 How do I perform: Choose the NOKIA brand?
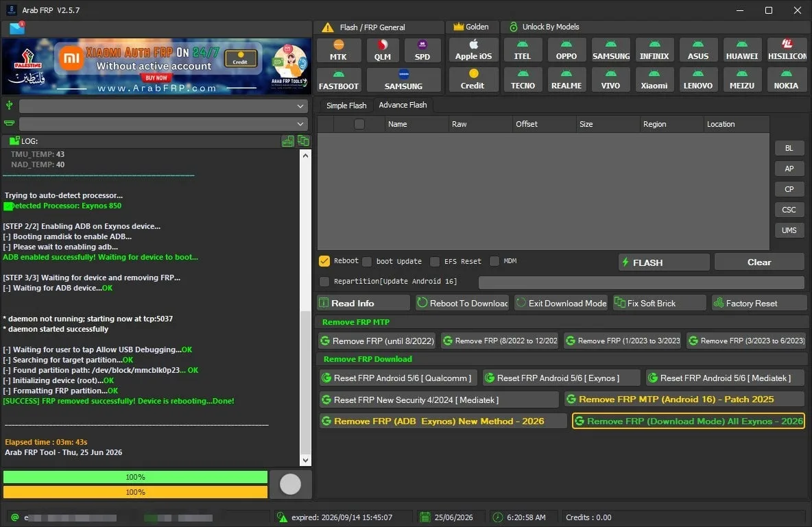coord(786,79)
